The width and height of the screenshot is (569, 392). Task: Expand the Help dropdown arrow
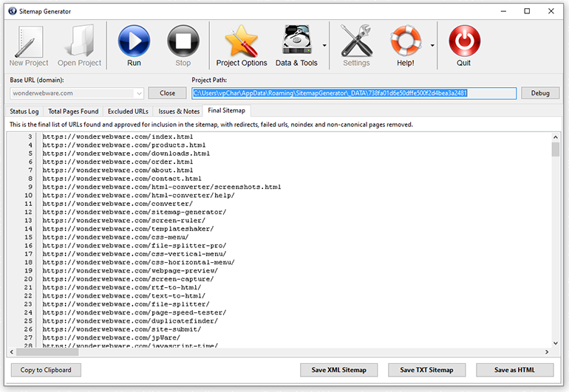coord(432,46)
